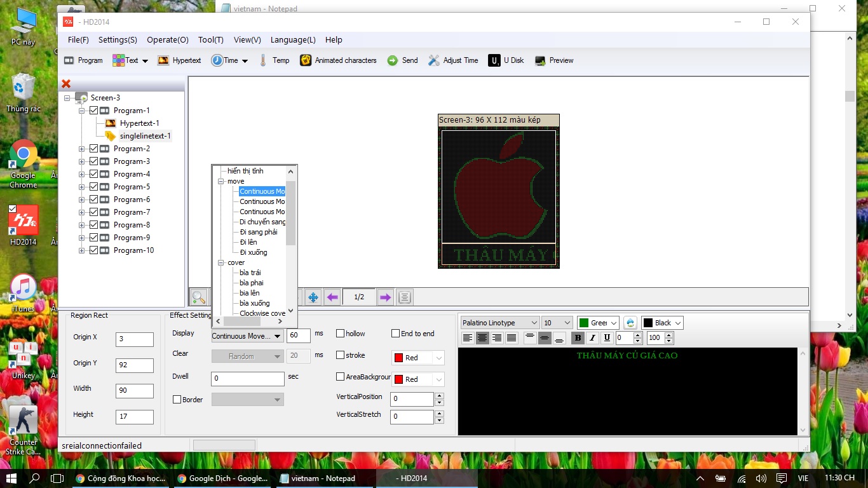Viewport: 868px width, 488px height.
Task: Click the Temp thermometer icon
Action: point(263,60)
